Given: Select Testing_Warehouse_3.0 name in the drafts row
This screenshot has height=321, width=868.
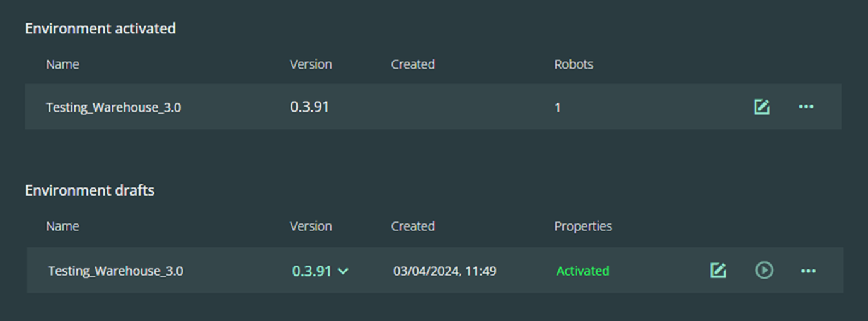Looking at the screenshot, I should (x=115, y=271).
